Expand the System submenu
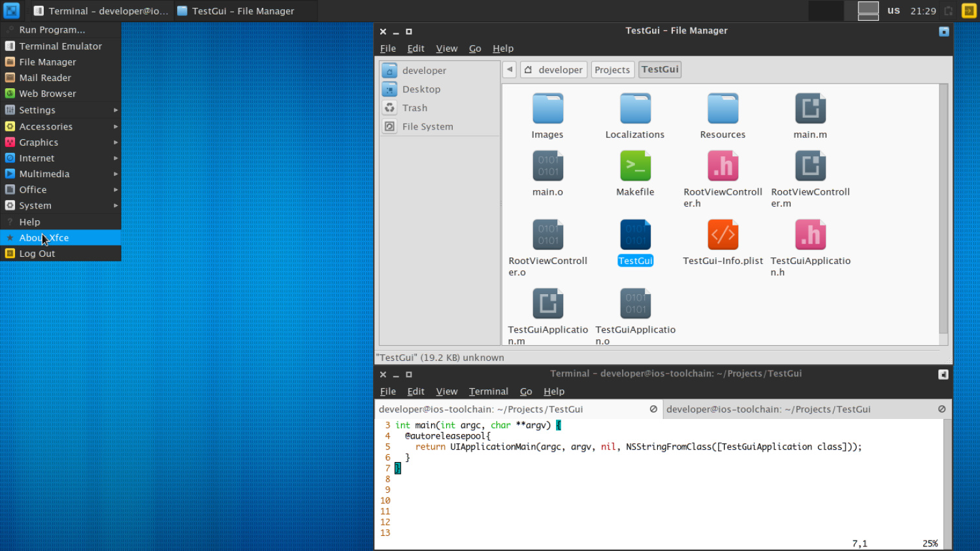 pyautogui.click(x=61, y=205)
